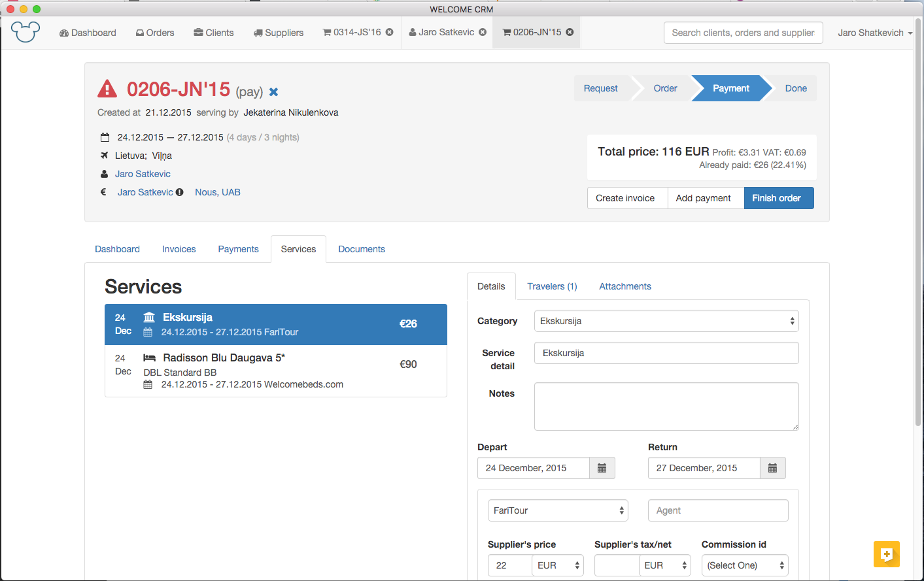Open the Payments subtab
This screenshot has height=581, width=924.
(x=239, y=249)
